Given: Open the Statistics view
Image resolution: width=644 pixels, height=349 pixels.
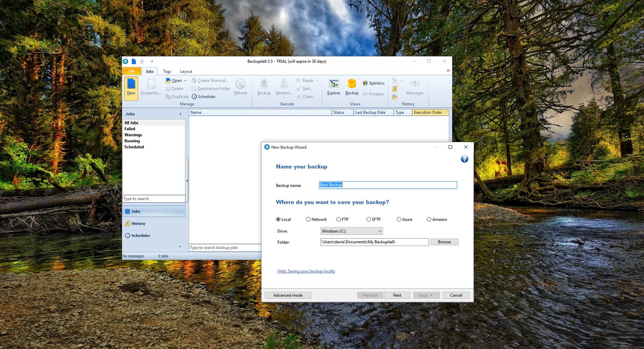Looking at the screenshot, I should coord(374,83).
